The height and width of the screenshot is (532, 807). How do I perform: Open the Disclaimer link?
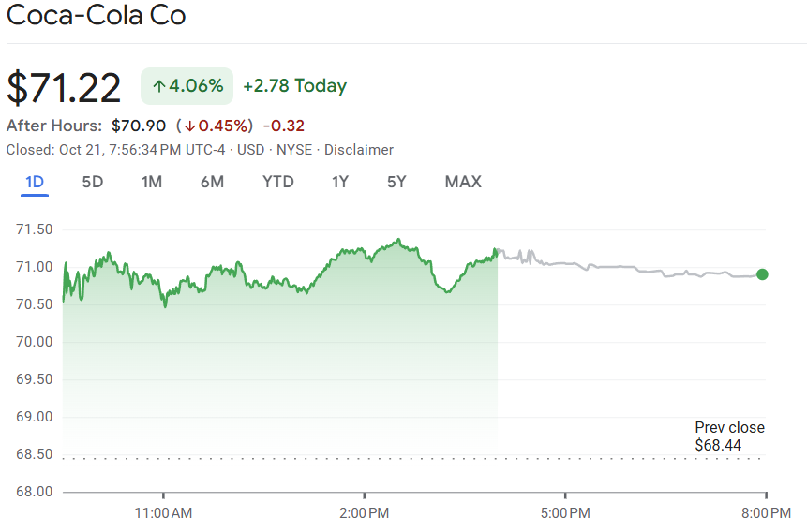[x=359, y=150]
